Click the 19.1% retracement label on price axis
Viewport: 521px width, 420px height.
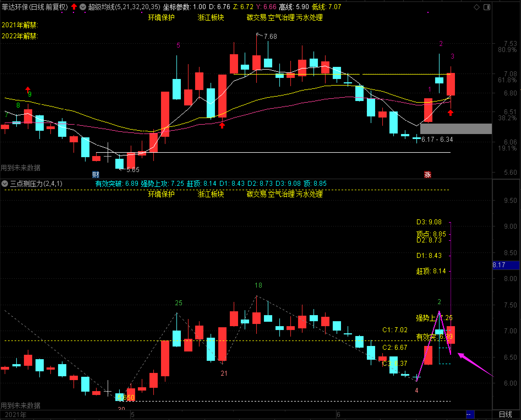pyautogui.click(x=507, y=148)
